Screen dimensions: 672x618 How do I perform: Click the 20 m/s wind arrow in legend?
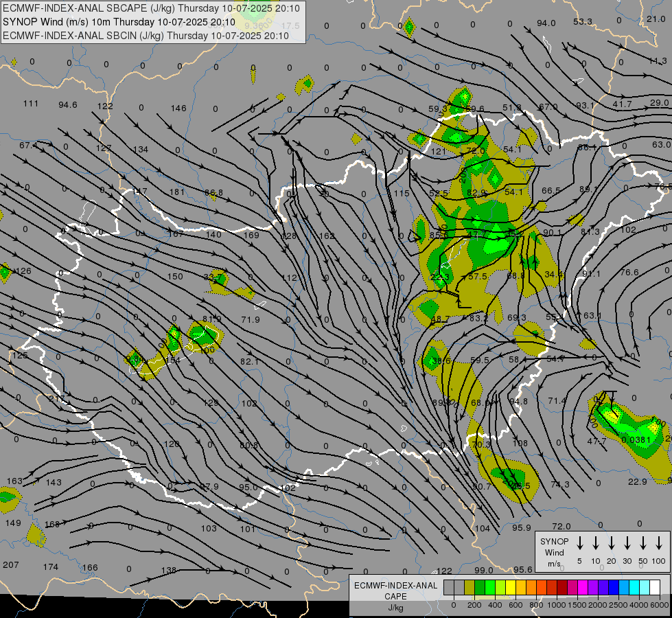pos(612,543)
